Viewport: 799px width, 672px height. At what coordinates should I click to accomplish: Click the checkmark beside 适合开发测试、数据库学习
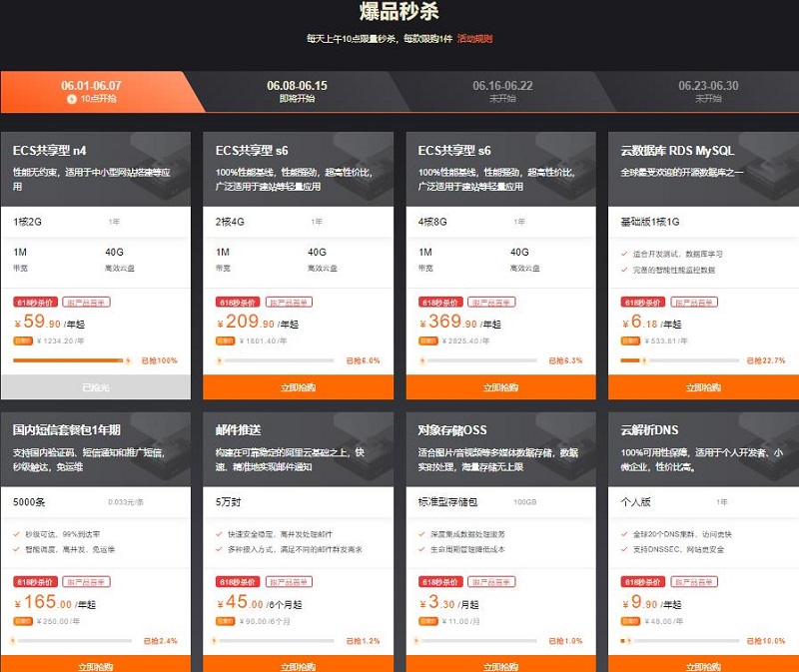[x=624, y=254]
